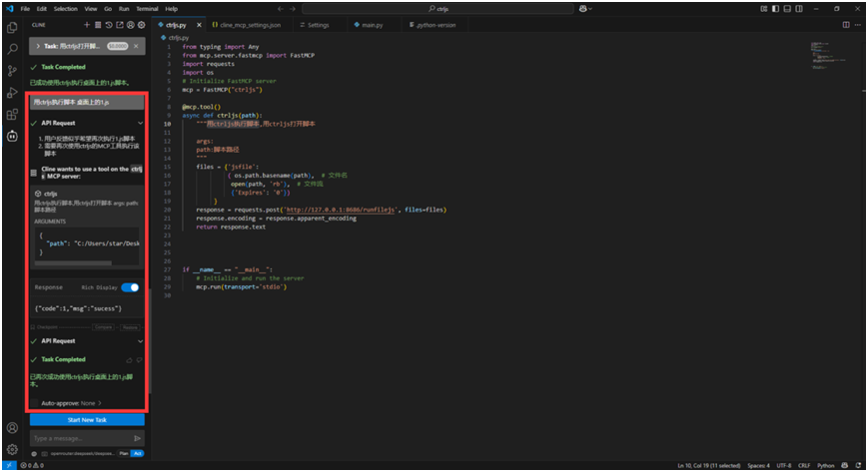Open the Manage gear in activity bar
Image resolution: width=868 pixels, height=472 pixels.
pyautogui.click(x=12, y=449)
